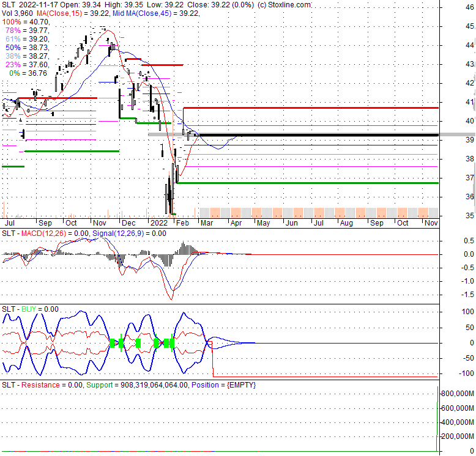Select the '0% = 36.76' Fibonacci level
The width and height of the screenshot is (476, 456).
[28, 73]
